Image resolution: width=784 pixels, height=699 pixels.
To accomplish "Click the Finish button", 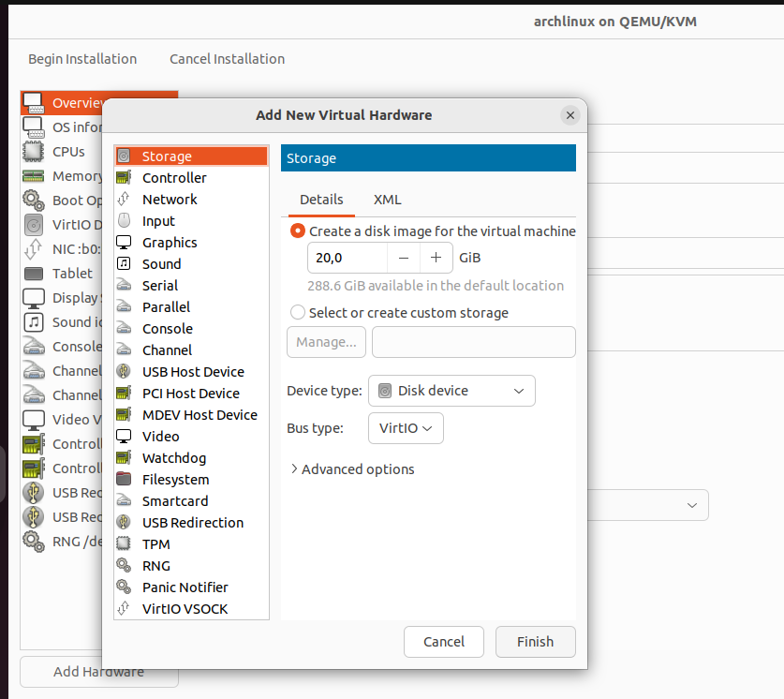I will [x=535, y=642].
